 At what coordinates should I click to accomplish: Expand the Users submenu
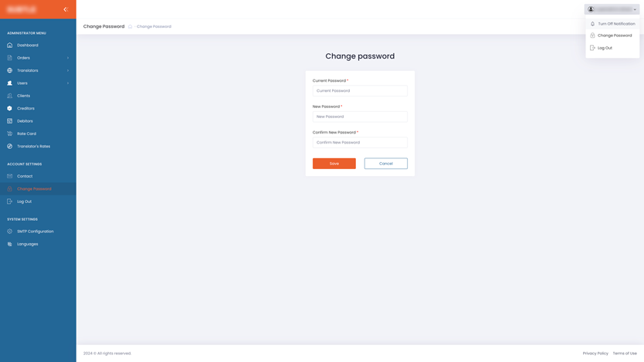[x=68, y=83]
